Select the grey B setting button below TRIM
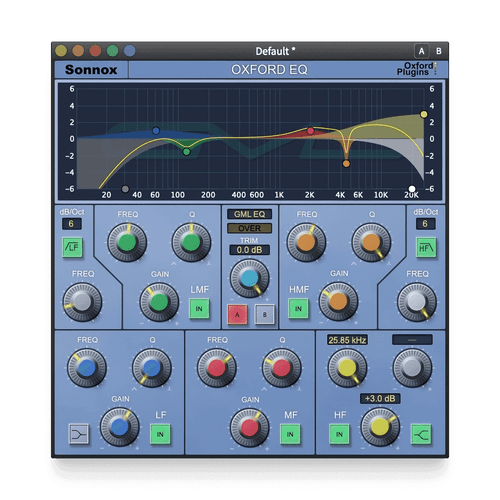 (265, 314)
